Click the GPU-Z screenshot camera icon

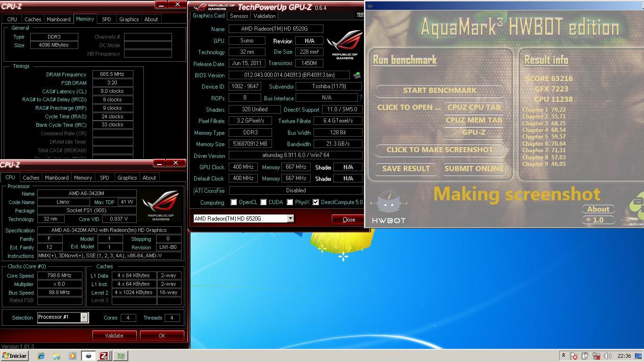coord(361,15)
